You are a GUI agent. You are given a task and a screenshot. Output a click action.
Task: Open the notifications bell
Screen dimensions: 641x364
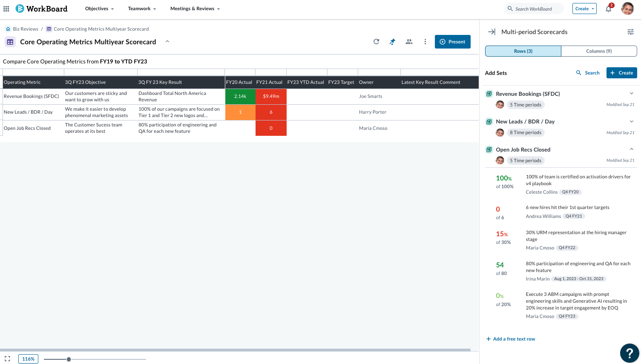[609, 9]
